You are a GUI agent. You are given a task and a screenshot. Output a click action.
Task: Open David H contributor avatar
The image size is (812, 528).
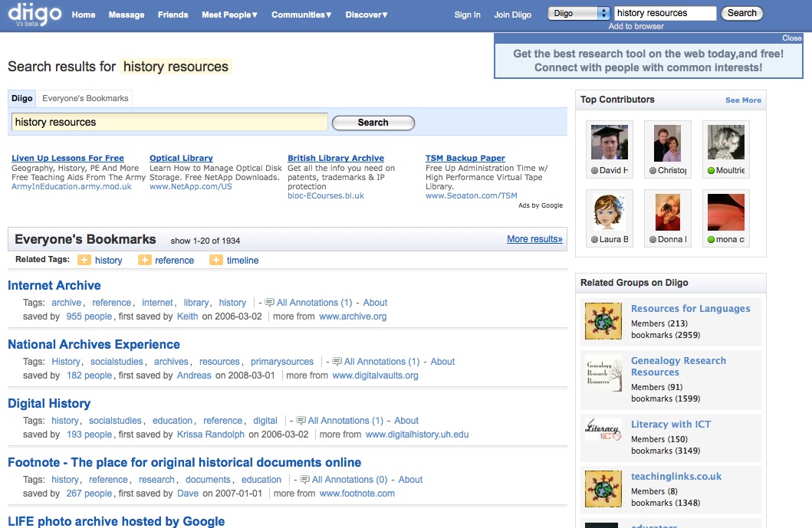[x=610, y=143]
